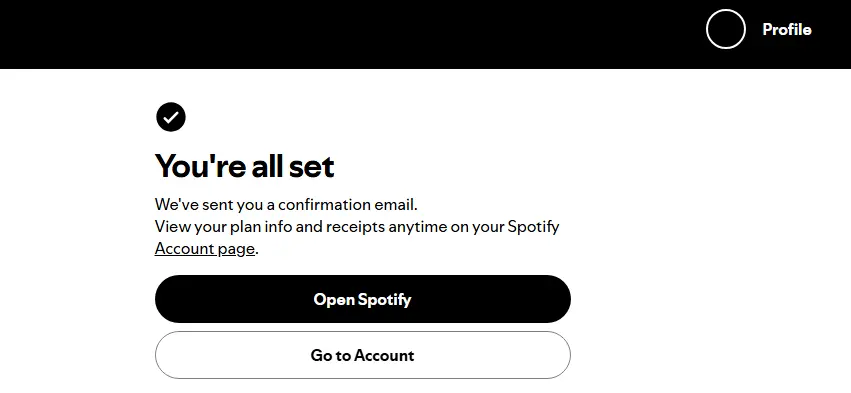Launch Spotify via the black pill button
The height and width of the screenshot is (393, 851).
coord(363,299)
